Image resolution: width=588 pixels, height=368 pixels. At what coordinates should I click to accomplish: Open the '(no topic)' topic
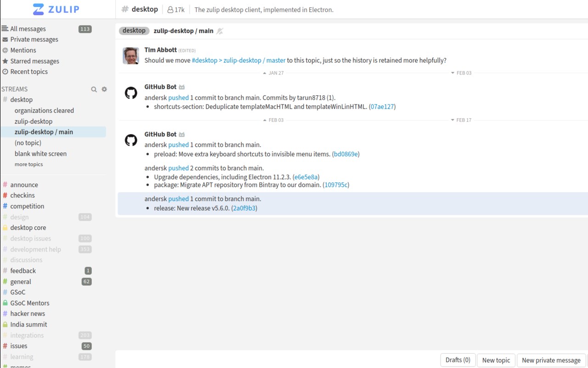coord(28,143)
